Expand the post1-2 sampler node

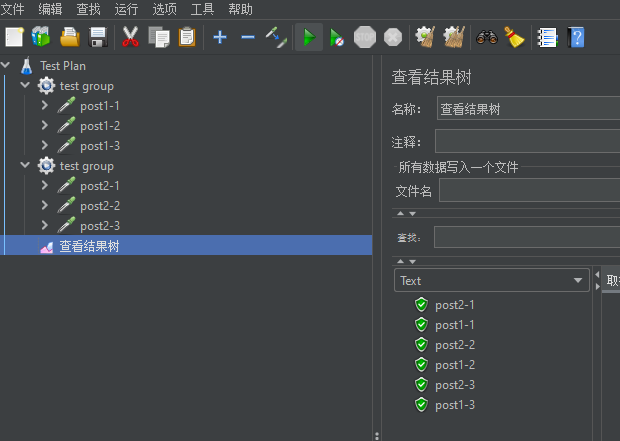click(x=45, y=125)
